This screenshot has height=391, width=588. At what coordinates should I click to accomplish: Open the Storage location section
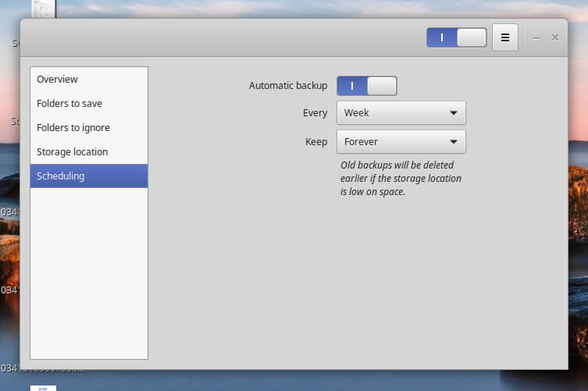point(88,152)
